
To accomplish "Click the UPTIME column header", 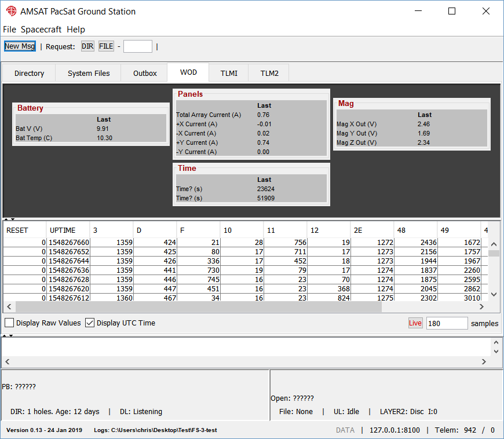I will pos(68,230).
